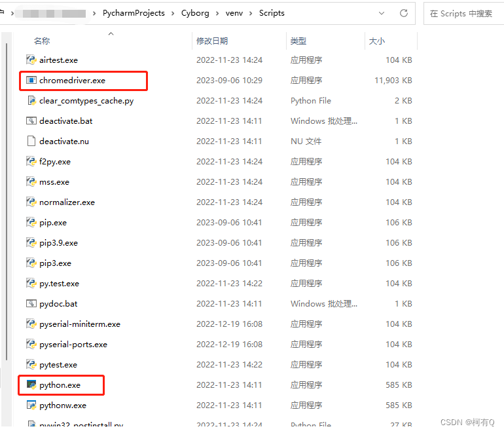The height and width of the screenshot is (433, 504).
Task: Click the py.test.exe file icon
Action: coord(31,283)
